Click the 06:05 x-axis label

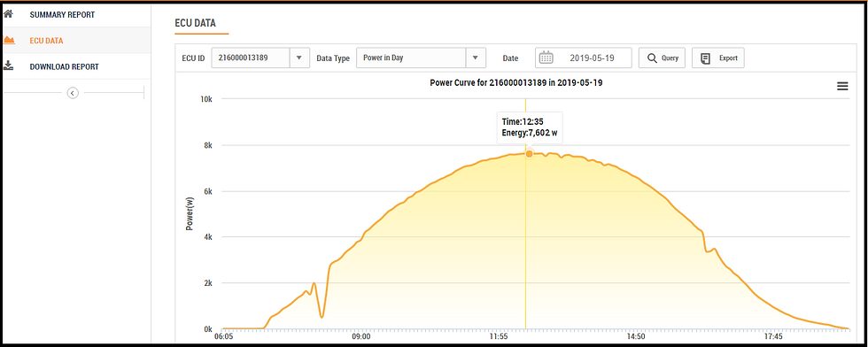click(223, 335)
